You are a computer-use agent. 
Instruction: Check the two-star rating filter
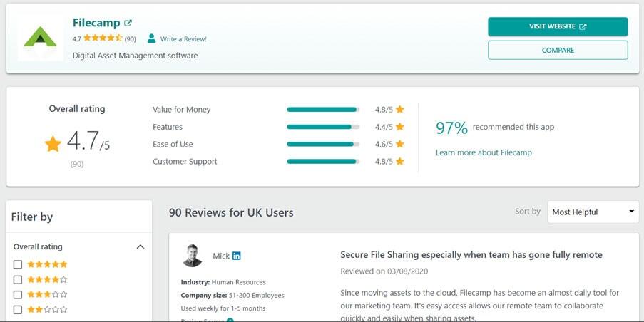(x=18, y=309)
